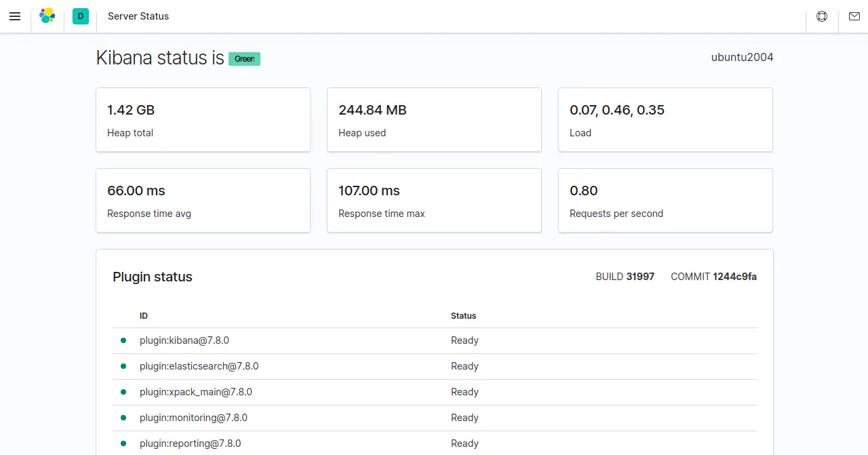Click the COMMIT 1244c9fa label
Viewport: 868px width, 455px height.
tap(714, 277)
